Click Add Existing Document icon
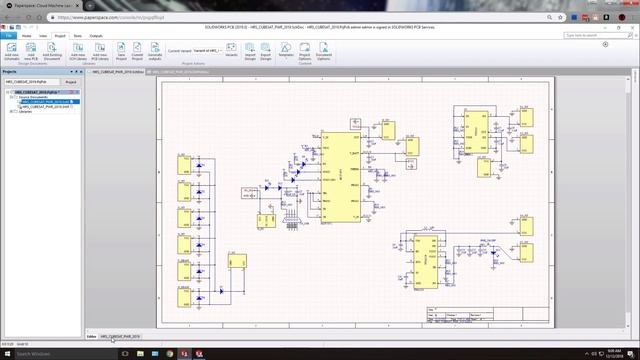Image resolution: width=640 pixels, height=360 pixels. pos(52,51)
